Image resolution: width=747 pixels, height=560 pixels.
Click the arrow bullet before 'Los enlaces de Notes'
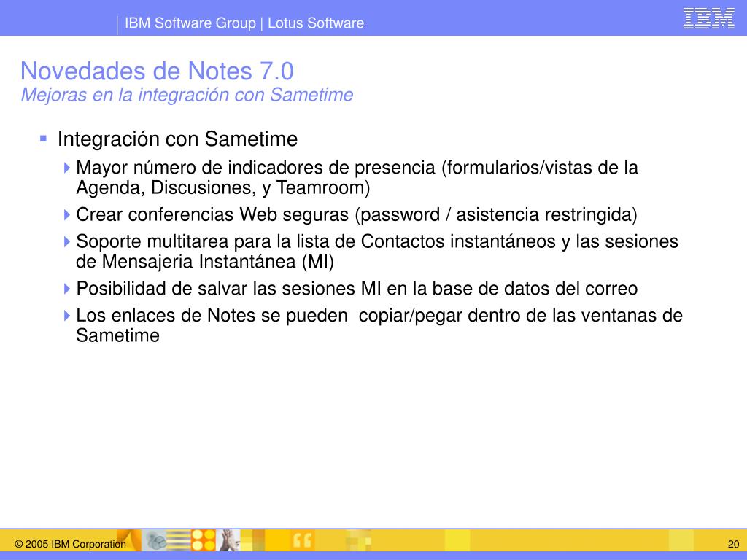(66, 315)
